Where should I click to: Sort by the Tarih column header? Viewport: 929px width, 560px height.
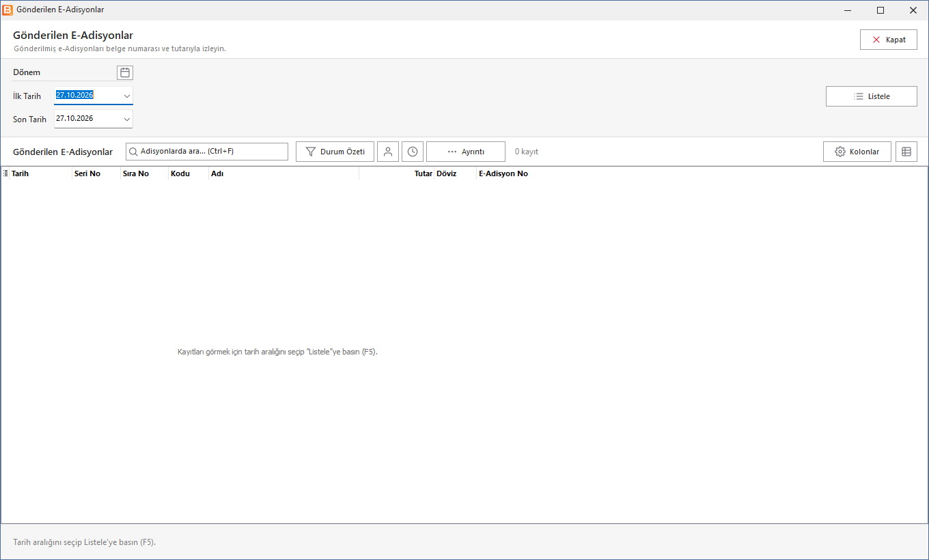40,173
